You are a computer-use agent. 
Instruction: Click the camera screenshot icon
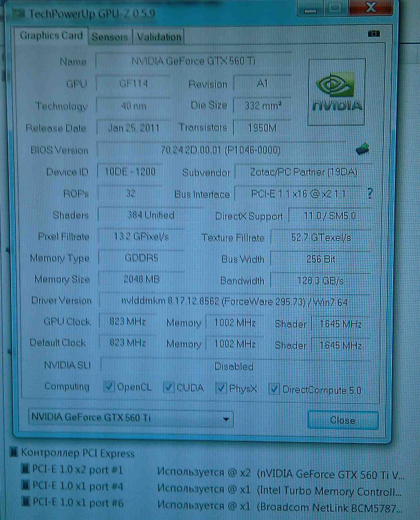pyautogui.click(x=374, y=34)
